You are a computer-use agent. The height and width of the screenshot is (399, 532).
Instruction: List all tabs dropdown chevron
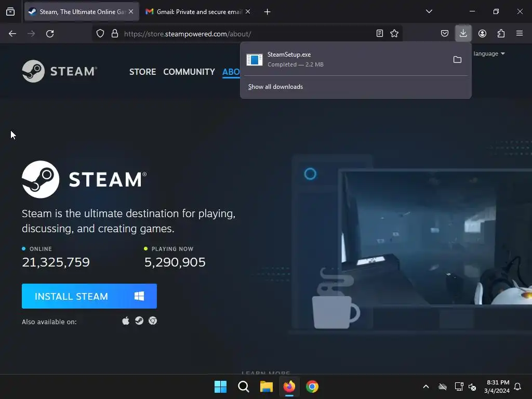click(x=429, y=11)
